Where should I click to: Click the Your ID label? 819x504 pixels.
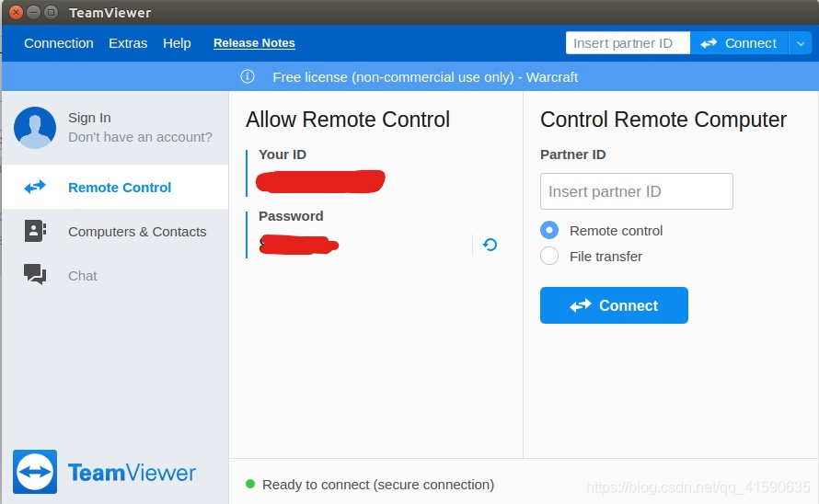283,155
